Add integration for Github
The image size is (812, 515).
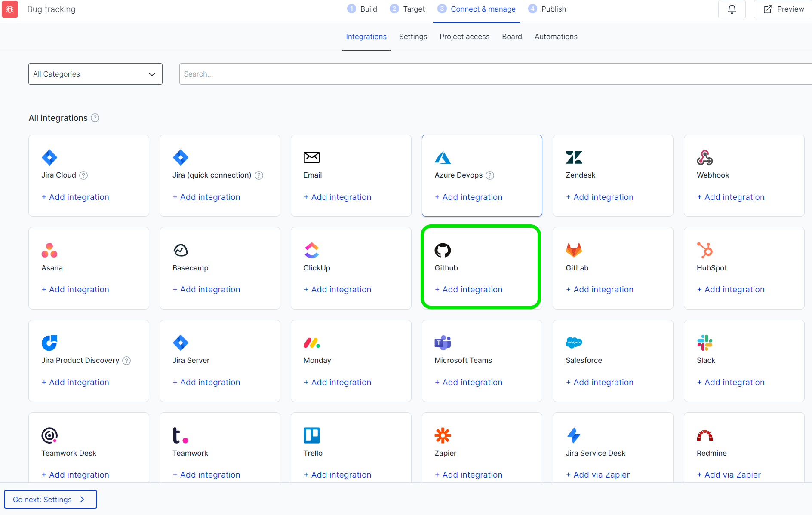pos(469,290)
